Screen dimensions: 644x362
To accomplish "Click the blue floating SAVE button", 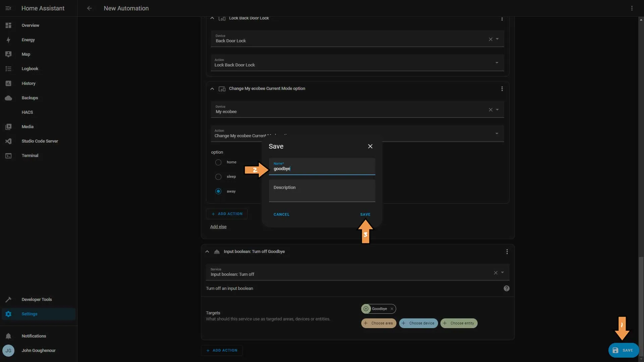I will click(623, 350).
